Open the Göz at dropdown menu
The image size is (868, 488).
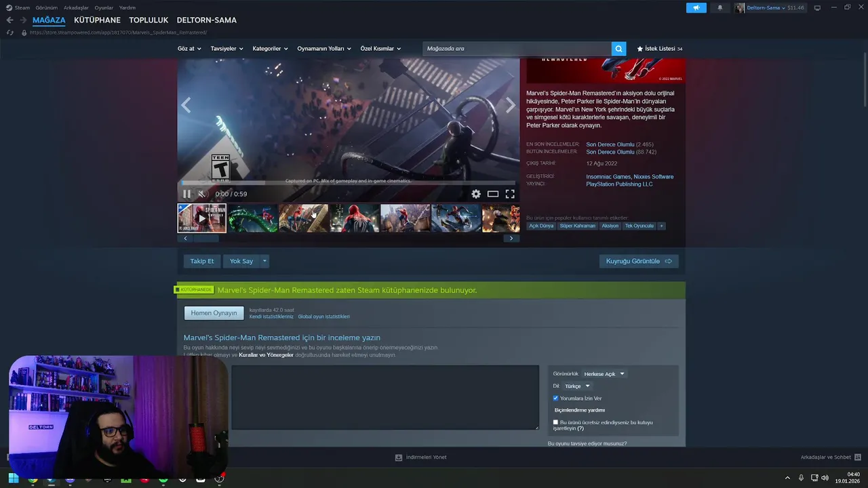tap(189, 49)
